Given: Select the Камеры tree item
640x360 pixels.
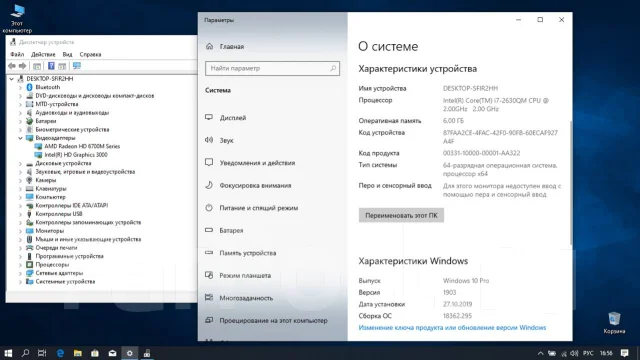Looking at the screenshot, I should pyautogui.click(x=46, y=180).
